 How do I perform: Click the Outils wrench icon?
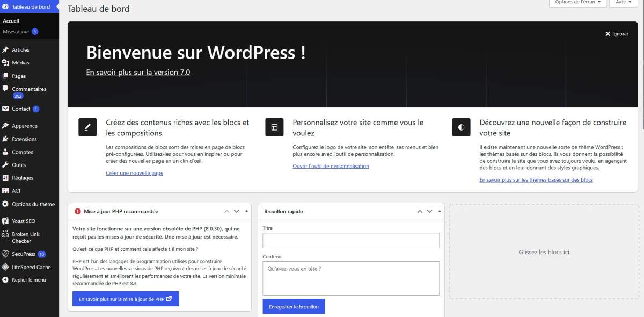point(5,165)
